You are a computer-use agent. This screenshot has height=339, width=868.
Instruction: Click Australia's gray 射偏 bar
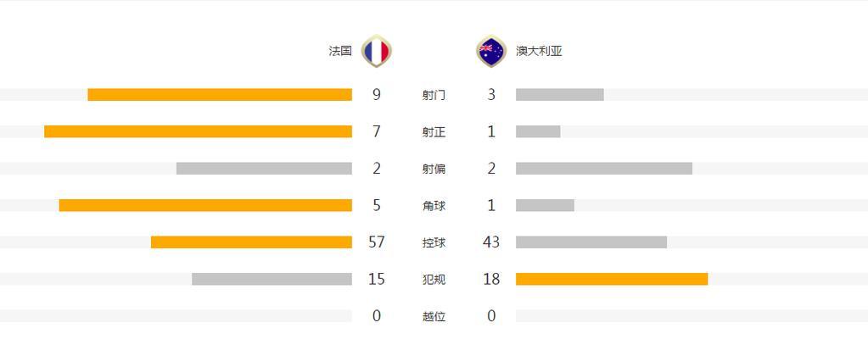tap(604, 169)
